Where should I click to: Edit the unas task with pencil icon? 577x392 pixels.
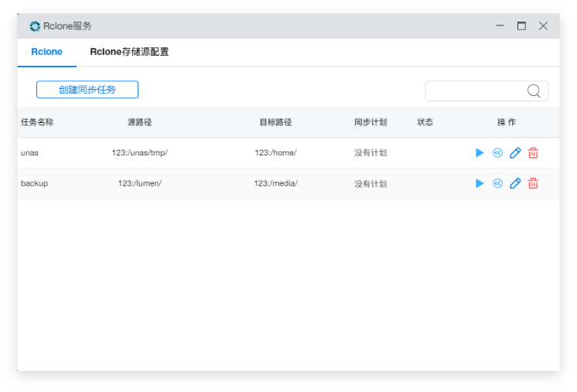pos(515,152)
